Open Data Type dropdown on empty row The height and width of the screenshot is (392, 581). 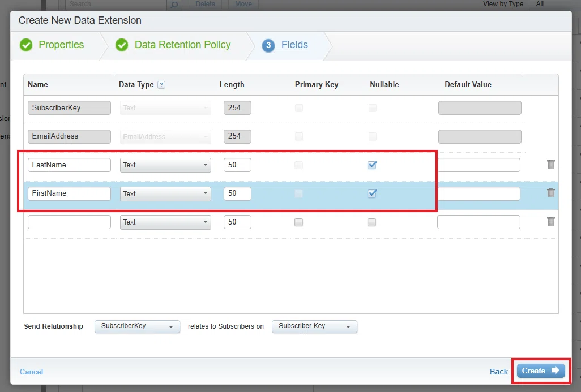click(x=165, y=222)
